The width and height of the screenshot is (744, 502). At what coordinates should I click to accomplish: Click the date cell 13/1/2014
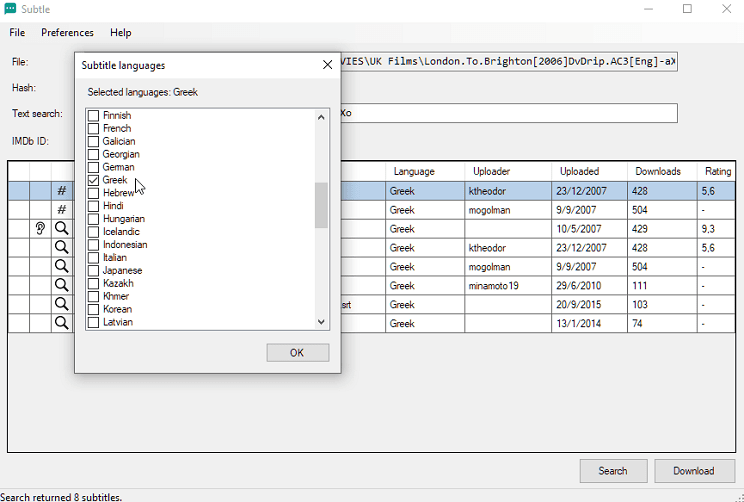pyautogui.click(x=589, y=324)
